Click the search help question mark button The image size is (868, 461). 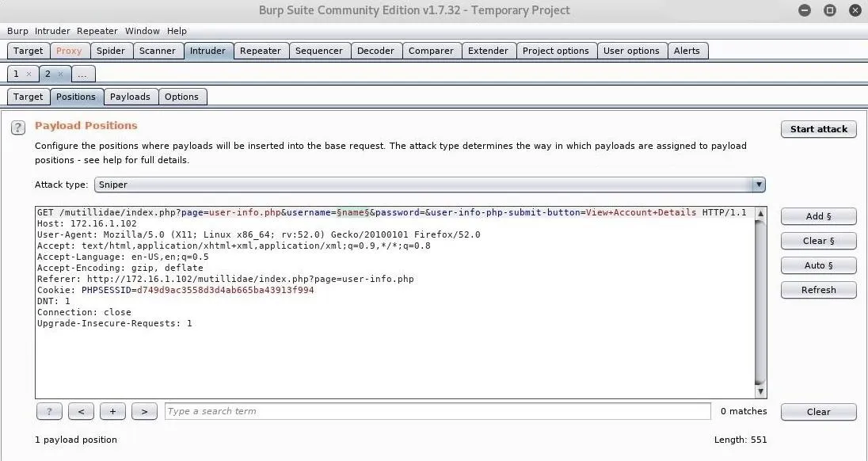pyautogui.click(x=49, y=411)
